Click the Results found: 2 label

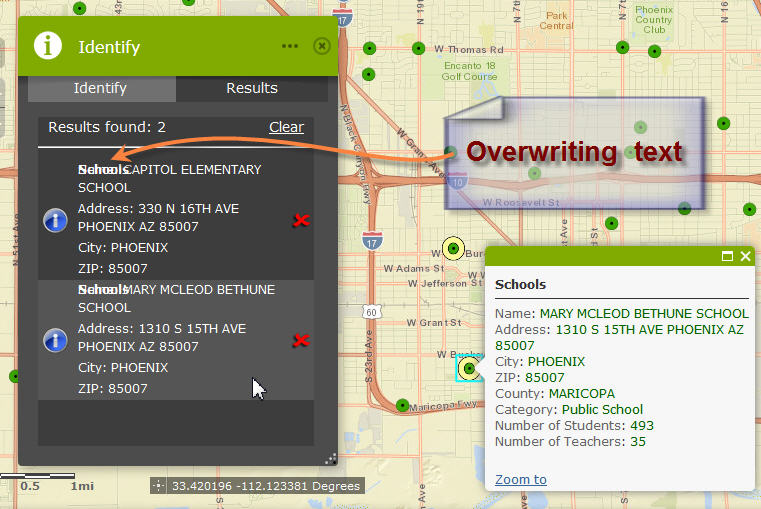[x=107, y=127]
